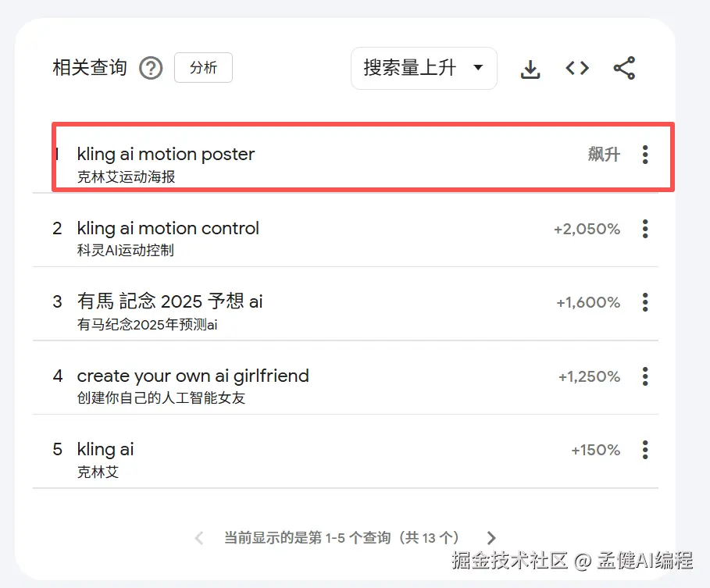The width and height of the screenshot is (710, 588).
Task: Download the related queries data
Action: (530, 69)
